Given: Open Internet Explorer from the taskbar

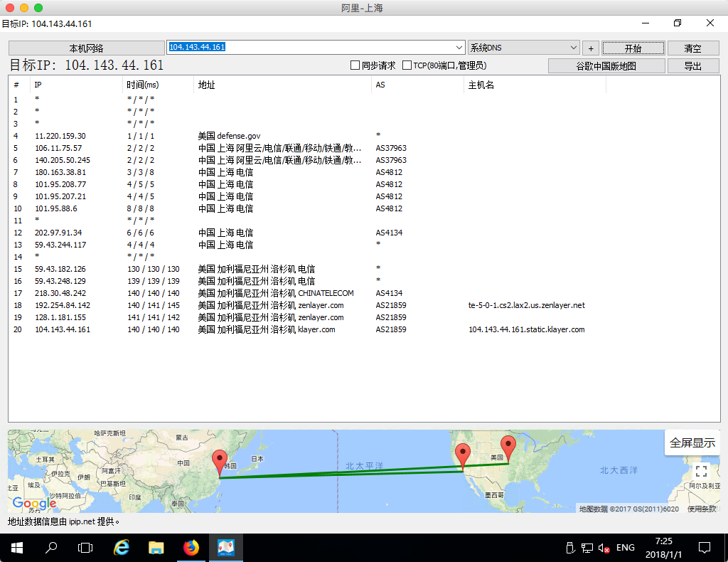Looking at the screenshot, I should point(122,547).
